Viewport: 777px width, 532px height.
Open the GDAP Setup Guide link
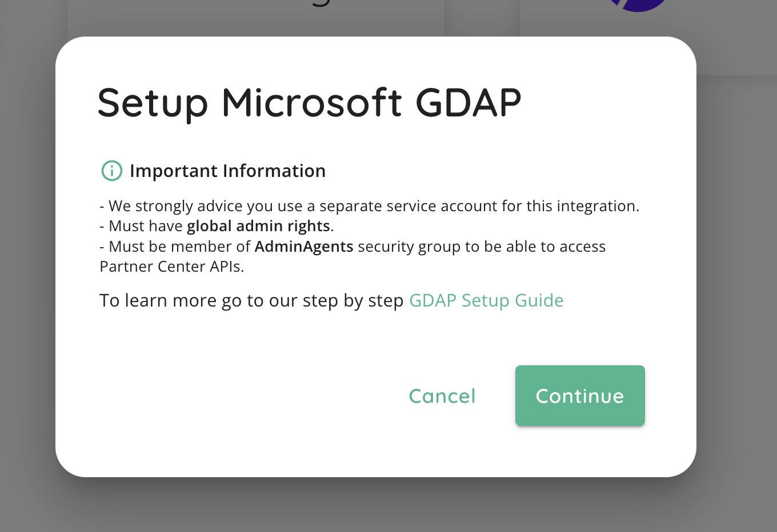tap(486, 300)
